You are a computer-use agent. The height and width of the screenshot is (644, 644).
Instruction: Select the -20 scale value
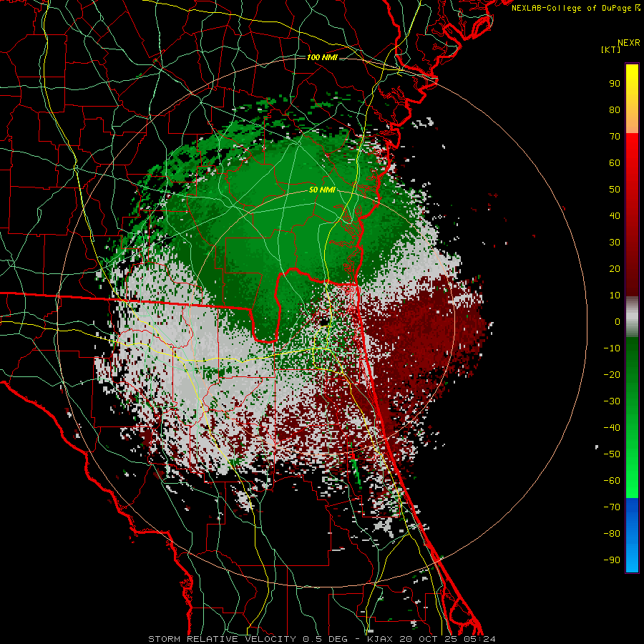(612, 374)
